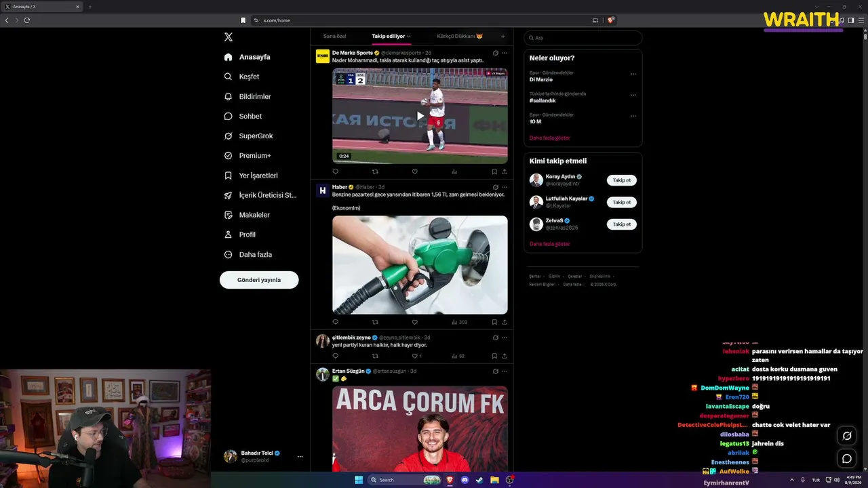
Task: Bookmark çitlembik zeyno's post
Action: coord(494,356)
